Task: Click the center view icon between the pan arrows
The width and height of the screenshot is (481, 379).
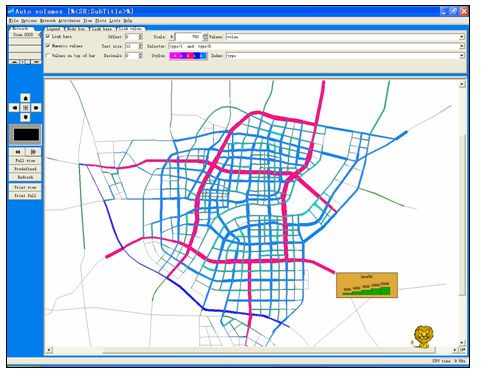Action: pos(26,108)
